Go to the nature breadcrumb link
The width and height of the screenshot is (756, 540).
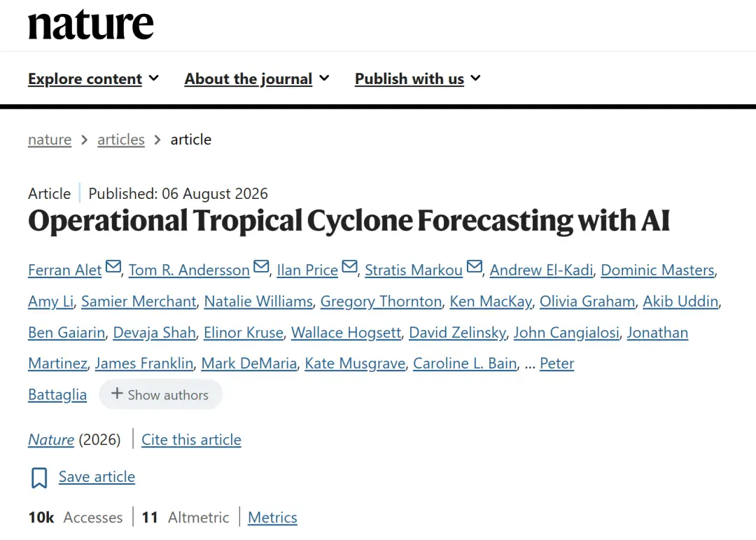point(50,139)
